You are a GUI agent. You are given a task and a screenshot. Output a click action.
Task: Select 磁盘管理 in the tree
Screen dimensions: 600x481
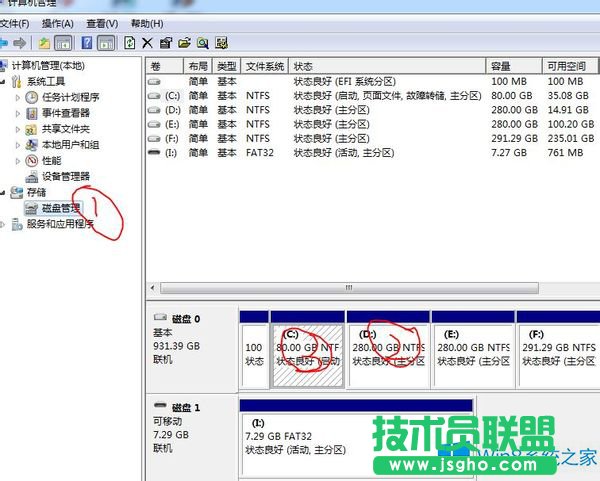(60, 208)
